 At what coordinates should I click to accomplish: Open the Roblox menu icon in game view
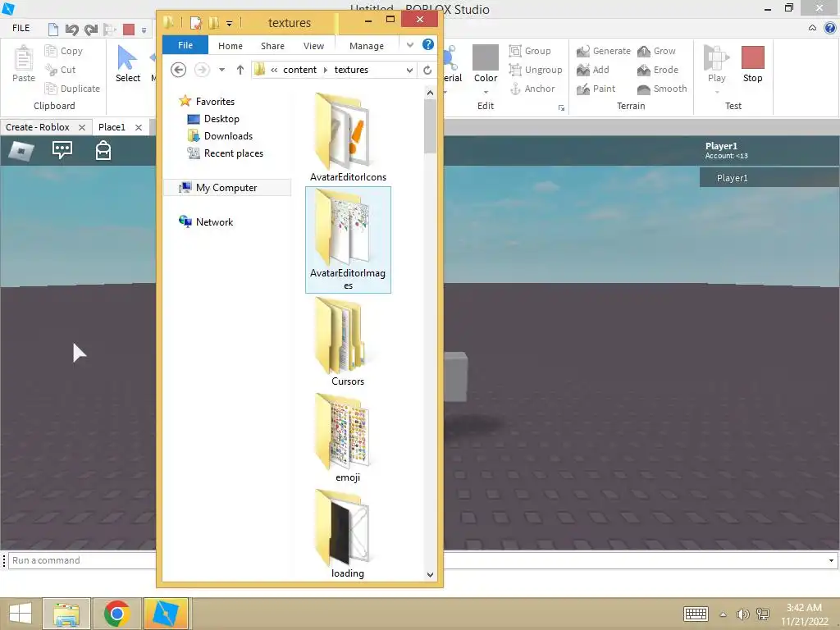[21, 151]
